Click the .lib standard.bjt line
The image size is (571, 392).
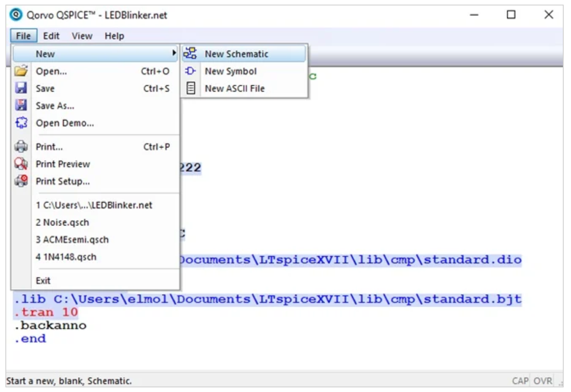[x=268, y=299]
